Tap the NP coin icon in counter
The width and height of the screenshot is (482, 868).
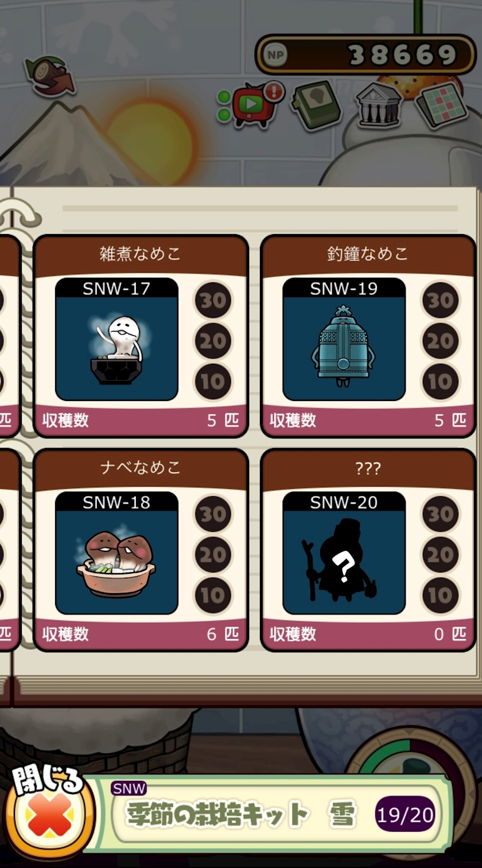tap(275, 55)
